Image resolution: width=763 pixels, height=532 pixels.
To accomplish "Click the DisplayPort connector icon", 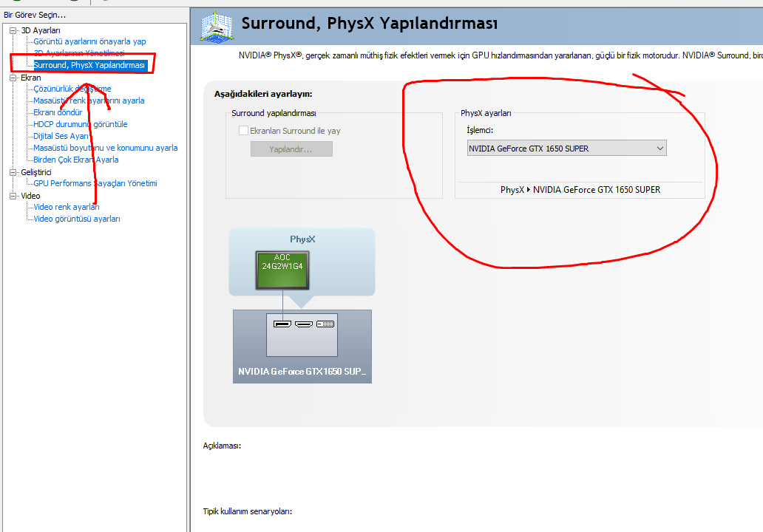I will pyautogui.click(x=282, y=324).
